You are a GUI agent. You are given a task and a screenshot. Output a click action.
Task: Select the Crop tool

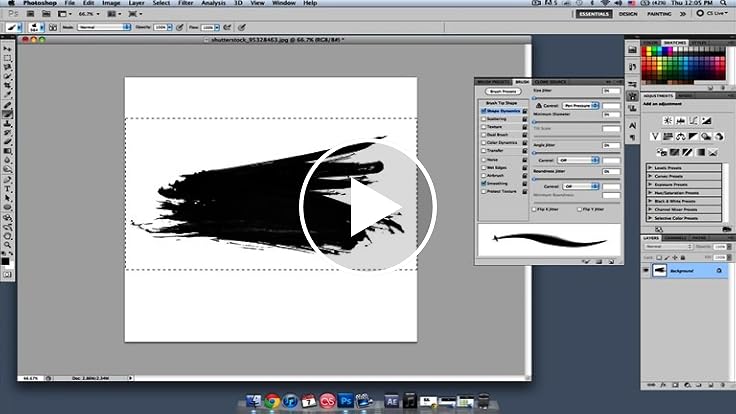[x=8, y=86]
